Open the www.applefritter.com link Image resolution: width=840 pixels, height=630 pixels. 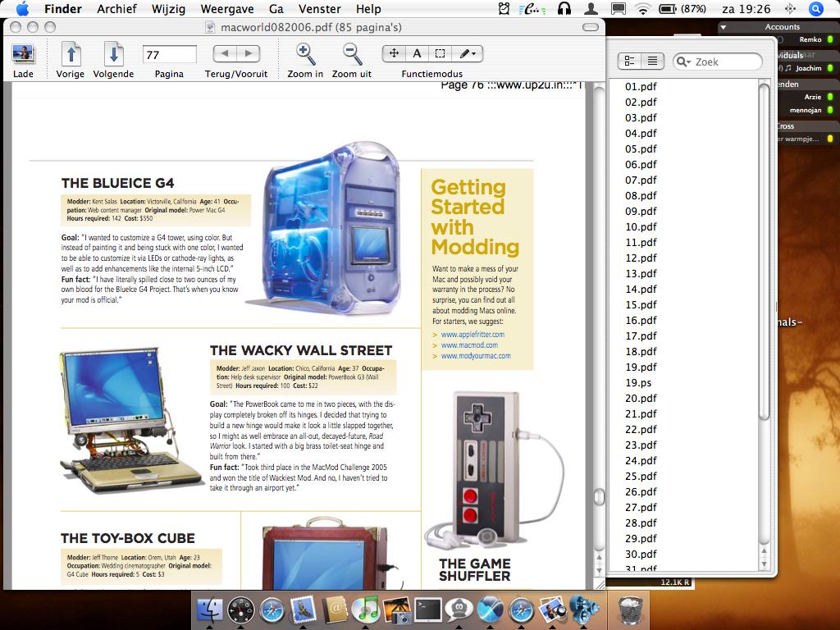click(x=472, y=335)
